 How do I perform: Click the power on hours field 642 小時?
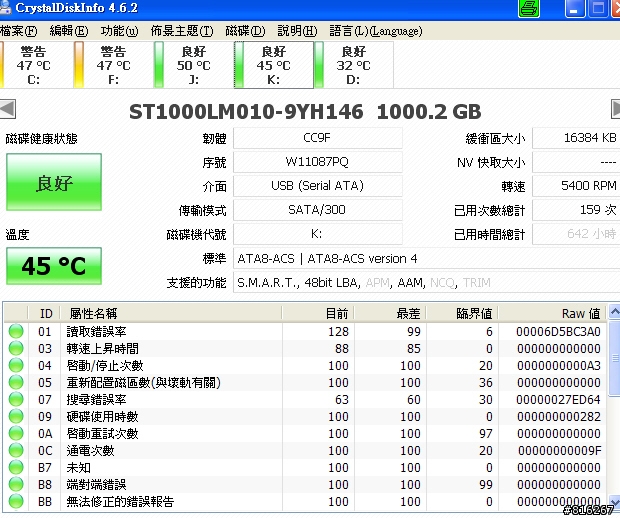(x=577, y=234)
